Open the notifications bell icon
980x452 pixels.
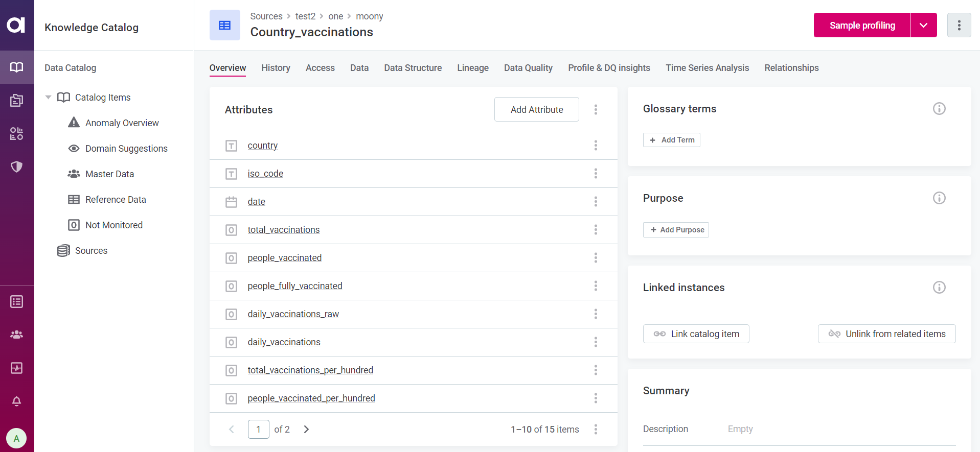click(17, 401)
